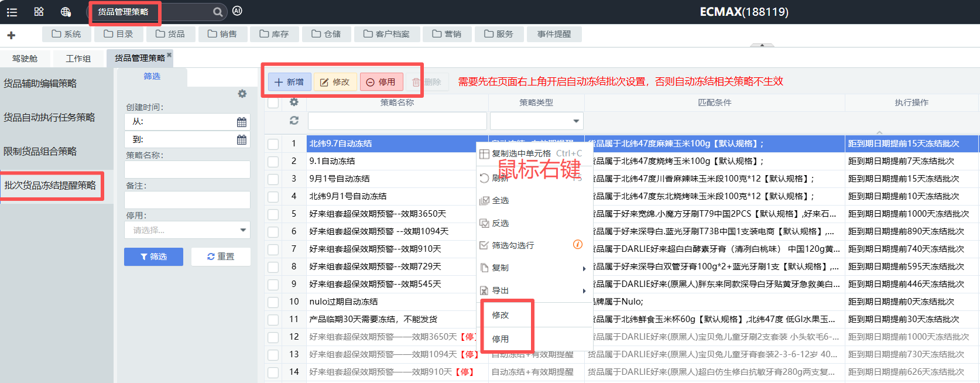Open the calendar for the 从 date
Screen dimensions: 980x383
[242, 122]
